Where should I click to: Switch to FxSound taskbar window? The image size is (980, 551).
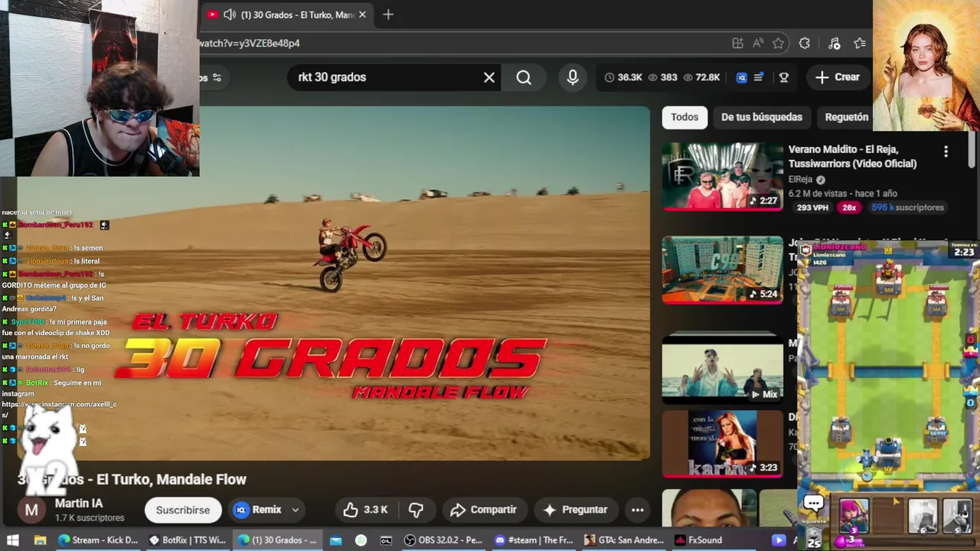pos(701,540)
